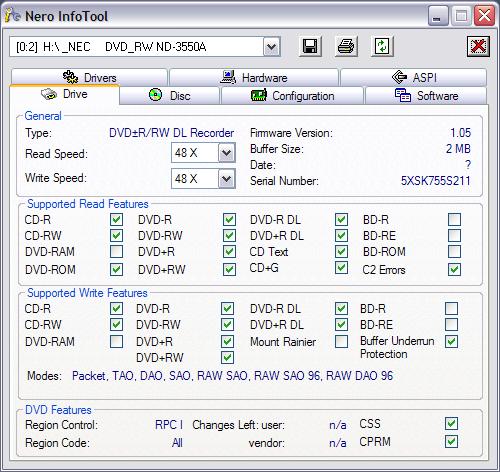Click the Read Speed 48 X field
500x472 pixels.
coord(203,153)
